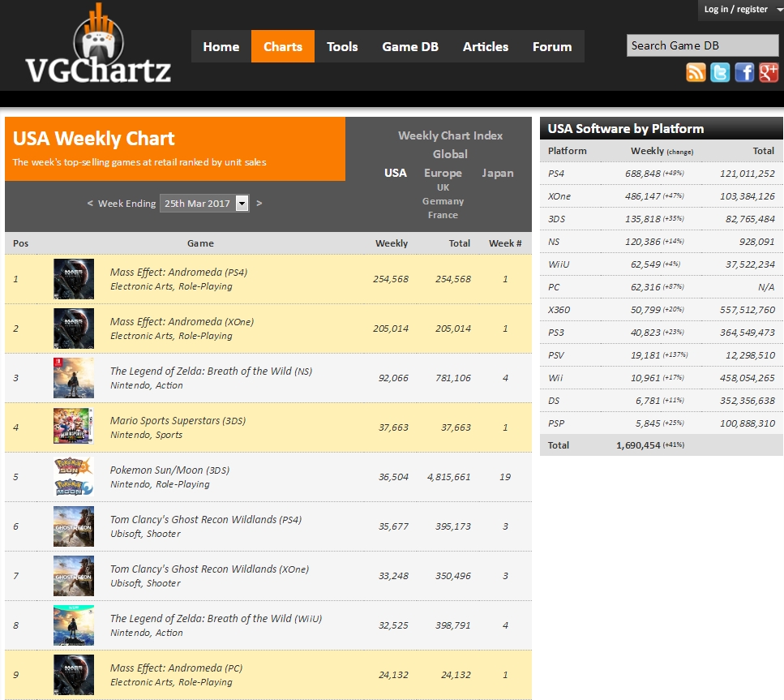Expand the Log in / register dropdown arrow
The height and width of the screenshot is (700, 784).
(x=779, y=10)
